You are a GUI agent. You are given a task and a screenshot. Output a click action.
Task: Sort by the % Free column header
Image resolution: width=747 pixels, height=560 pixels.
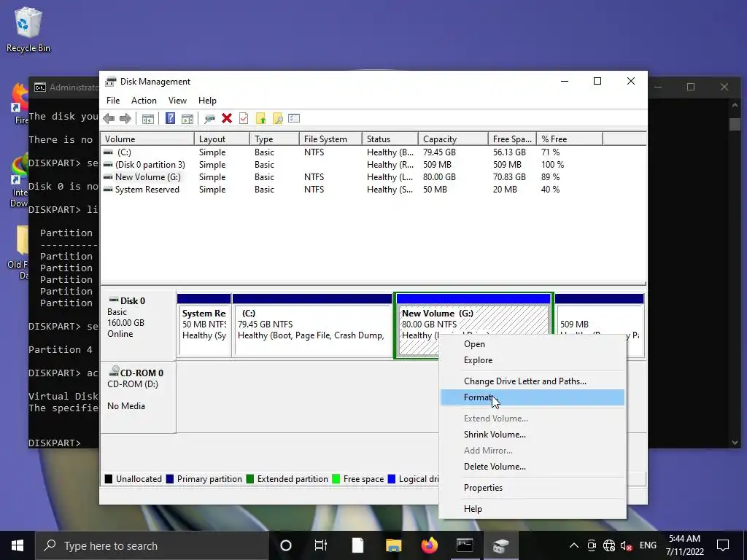point(570,139)
